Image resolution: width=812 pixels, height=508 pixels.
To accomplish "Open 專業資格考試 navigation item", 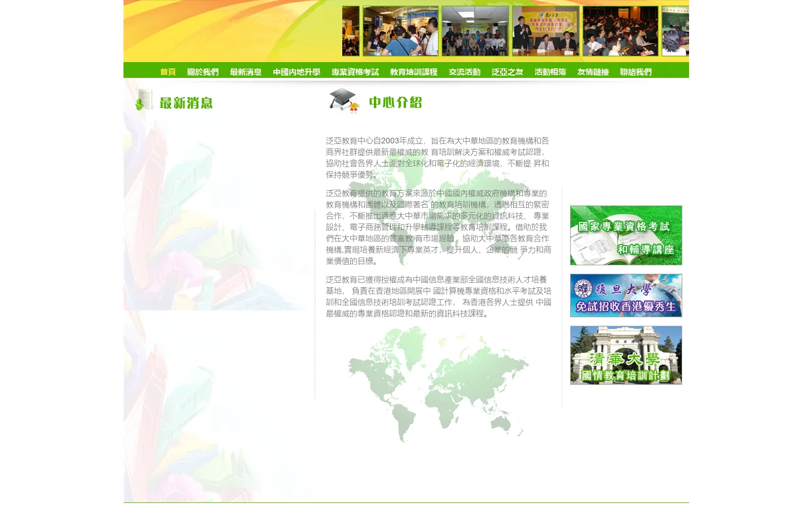I will point(355,72).
